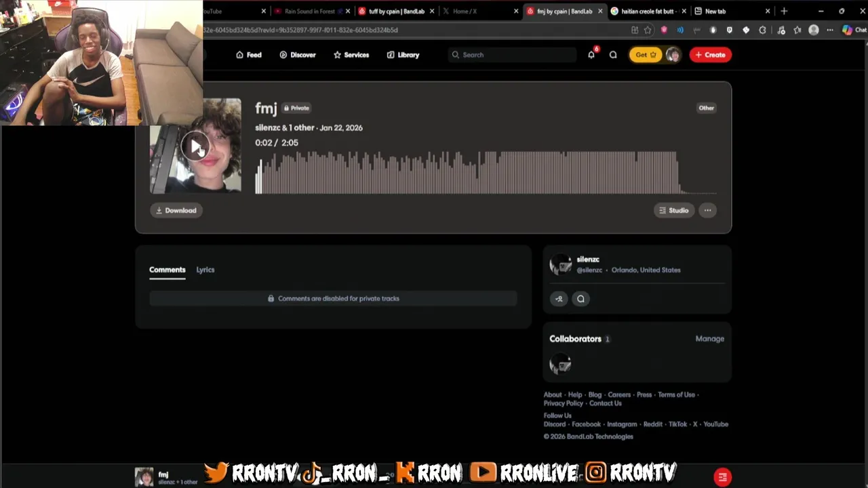The image size is (868, 488).
Task: Follow BandLab on Discord link
Action: click(x=554, y=424)
